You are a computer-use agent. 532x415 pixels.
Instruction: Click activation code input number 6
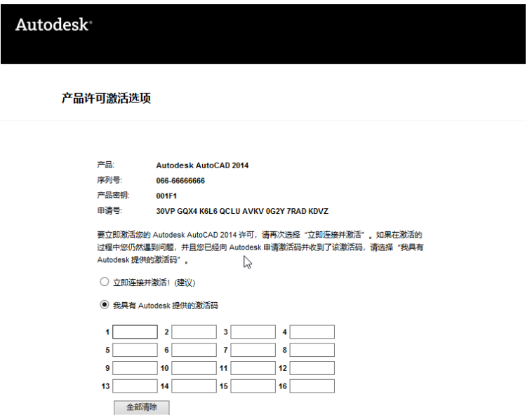[194, 350]
